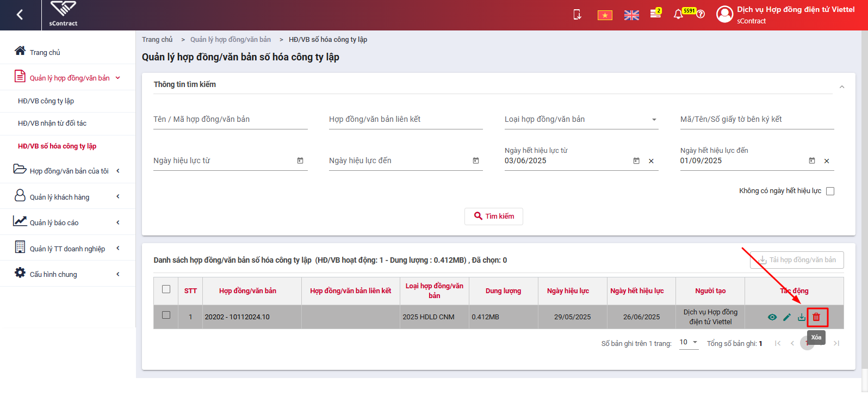This screenshot has height=396, width=868.
Task: Click Dịch vụ Hợp đồng điện tử Viettel account name
Action: [x=796, y=10]
